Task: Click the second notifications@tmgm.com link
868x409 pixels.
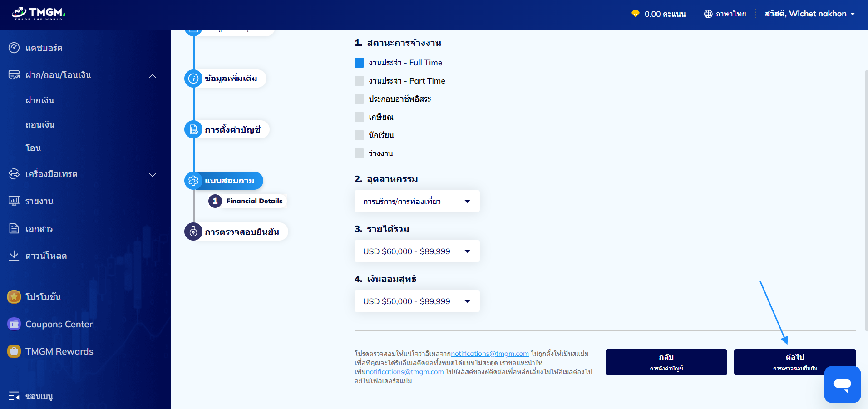Action: click(x=405, y=372)
